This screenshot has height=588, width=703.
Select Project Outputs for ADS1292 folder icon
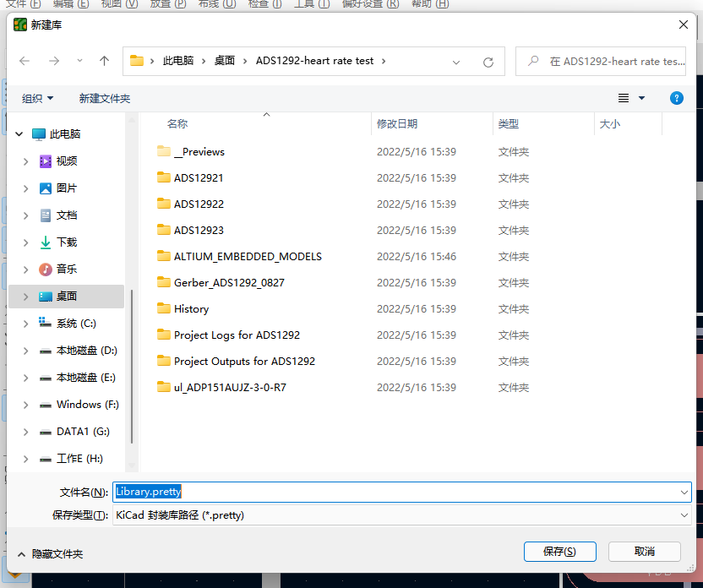click(x=164, y=361)
